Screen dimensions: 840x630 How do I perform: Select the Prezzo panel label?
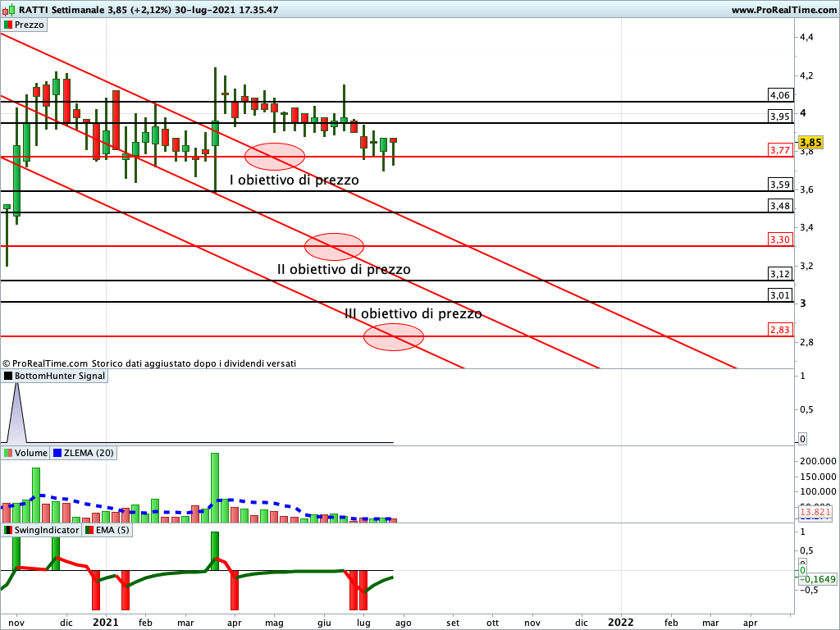[30, 25]
